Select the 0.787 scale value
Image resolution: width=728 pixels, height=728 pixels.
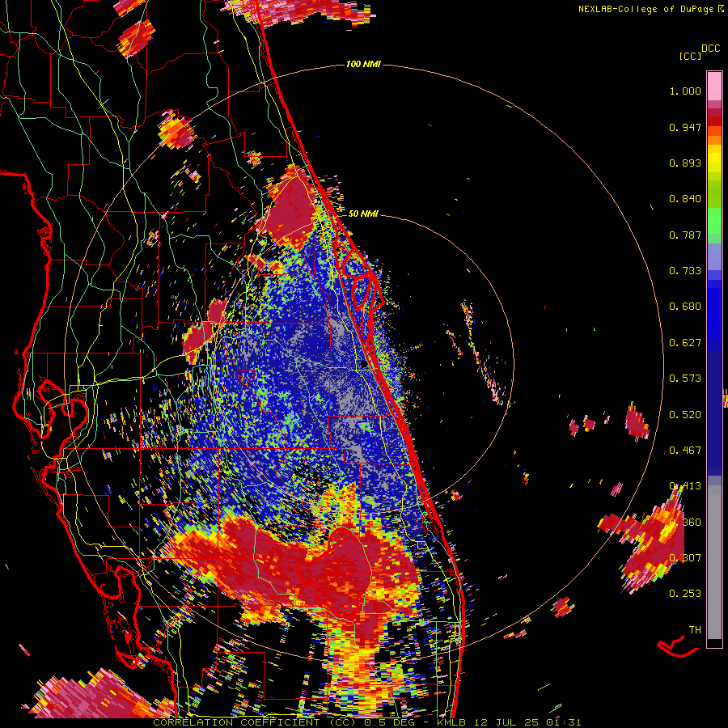click(x=685, y=235)
